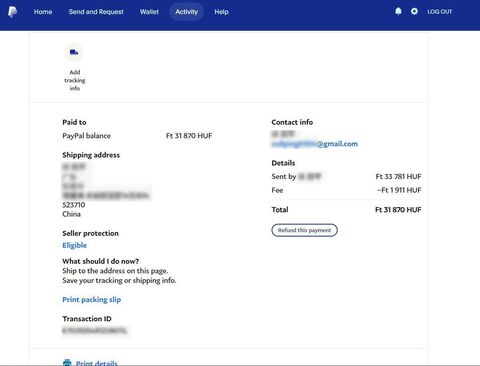Open the blurred gmail.com contact email link
This screenshot has width=480, height=366.
pos(315,144)
